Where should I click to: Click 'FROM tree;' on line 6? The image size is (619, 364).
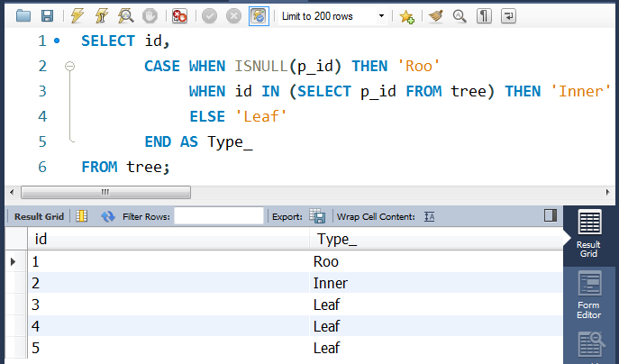pyautogui.click(x=125, y=167)
